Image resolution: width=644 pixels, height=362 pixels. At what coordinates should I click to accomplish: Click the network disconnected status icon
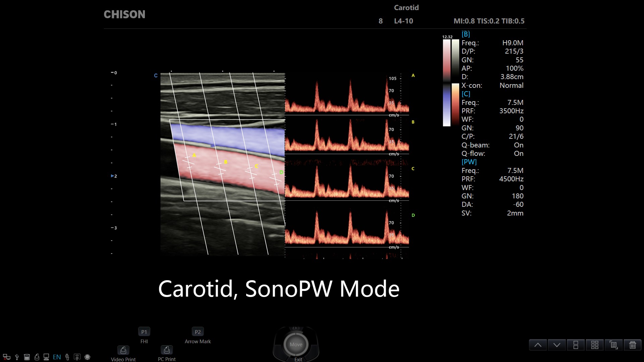(6, 357)
